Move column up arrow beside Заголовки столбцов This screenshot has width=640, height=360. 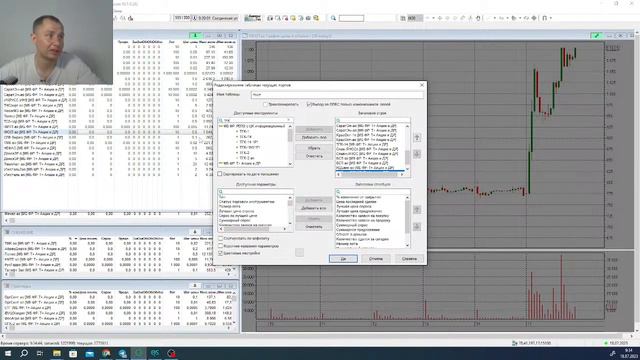pos(417,209)
